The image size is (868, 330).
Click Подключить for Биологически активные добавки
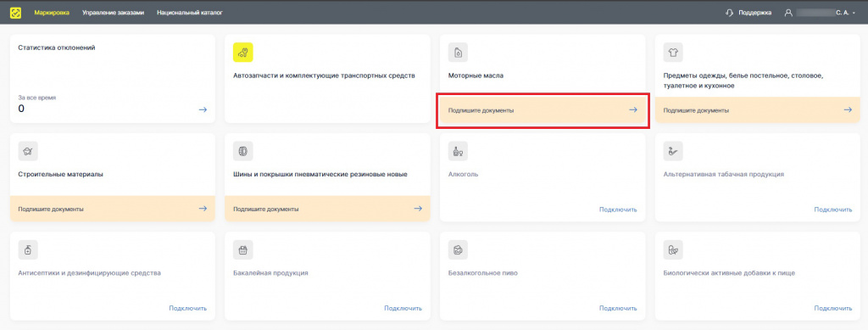[833, 308]
